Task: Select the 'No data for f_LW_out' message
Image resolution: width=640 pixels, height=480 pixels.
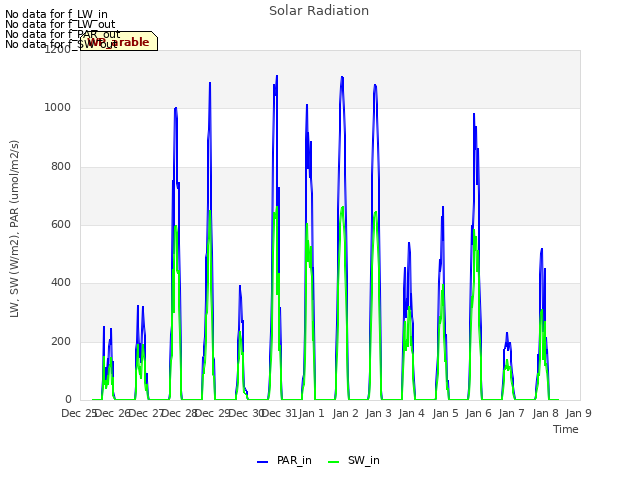Action: [x=60, y=24]
